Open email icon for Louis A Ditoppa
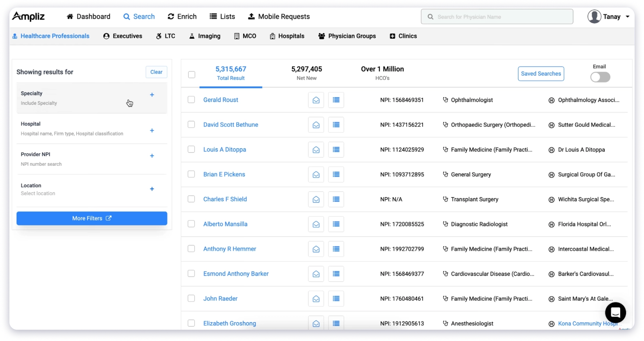The image size is (644, 341). click(316, 150)
